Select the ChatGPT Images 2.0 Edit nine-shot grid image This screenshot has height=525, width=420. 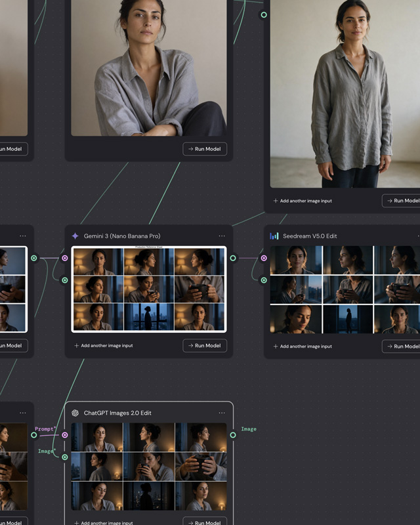tap(149, 467)
